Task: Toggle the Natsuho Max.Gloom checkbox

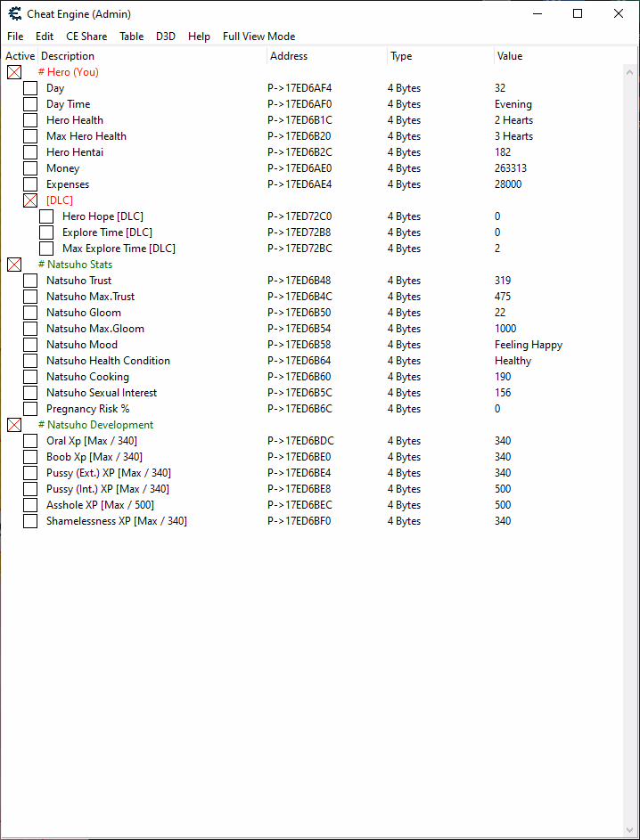Action: [x=30, y=329]
